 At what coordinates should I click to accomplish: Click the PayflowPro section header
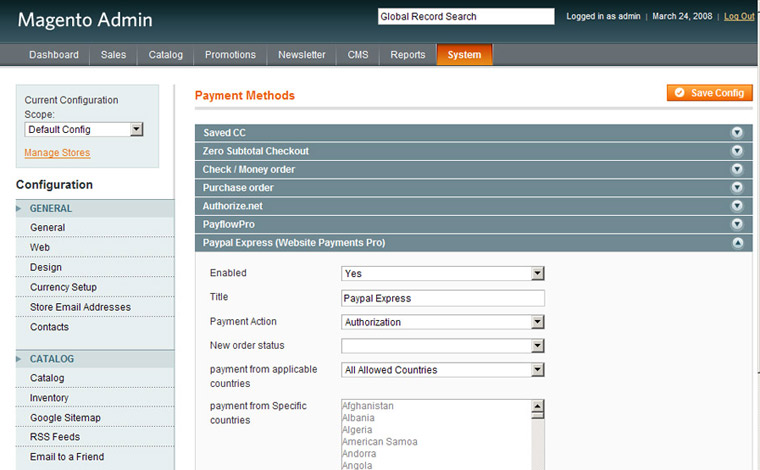click(x=474, y=224)
